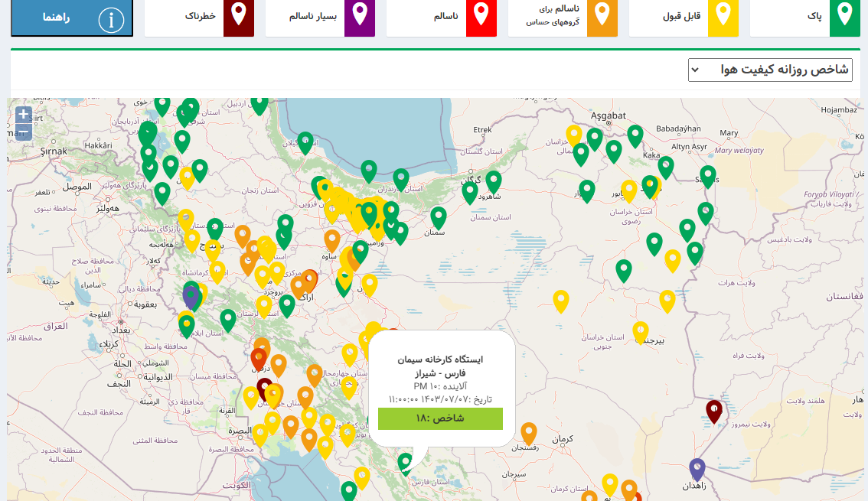This screenshot has height=501, width=868.
Task: Click the zoom-out minus icon on the map
Action: click(x=23, y=130)
